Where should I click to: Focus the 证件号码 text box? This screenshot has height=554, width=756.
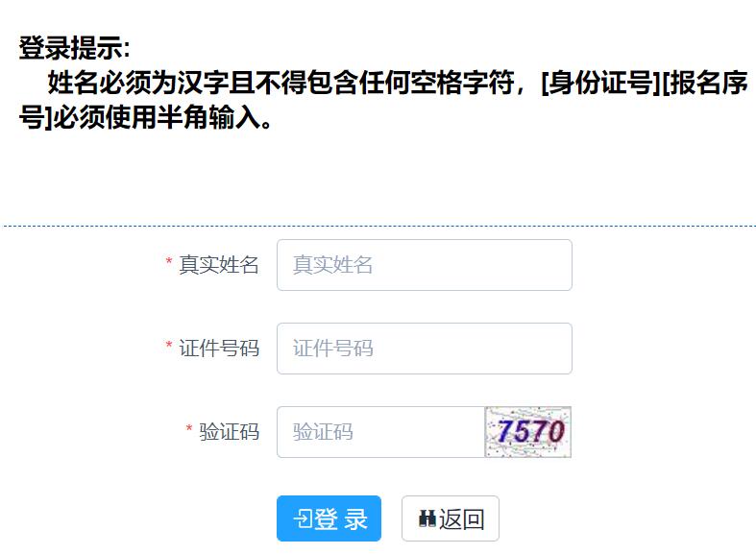[425, 349]
